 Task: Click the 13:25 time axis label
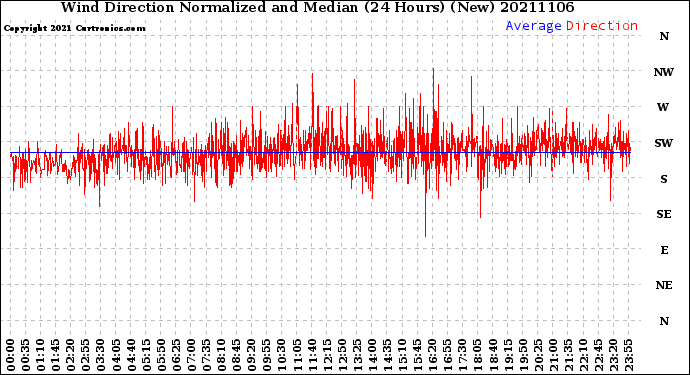tap(357, 355)
